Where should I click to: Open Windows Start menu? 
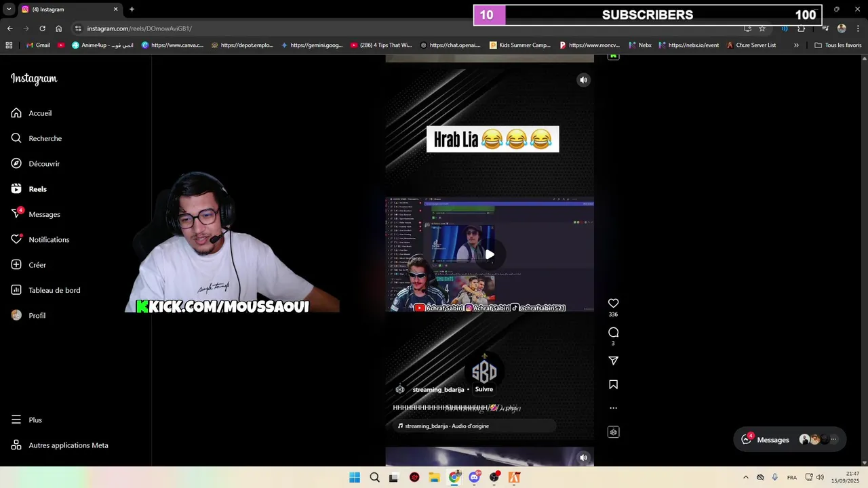pos(355,477)
